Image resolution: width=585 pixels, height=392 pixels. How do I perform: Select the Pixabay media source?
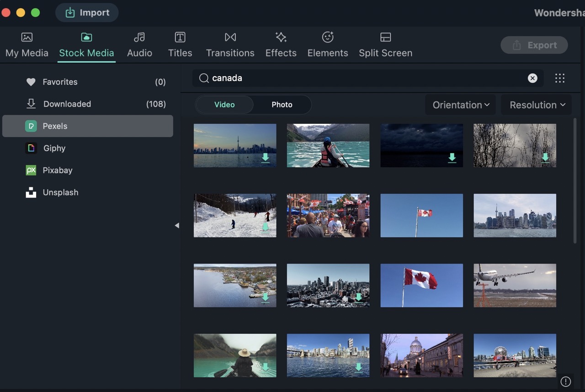tap(58, 170)
